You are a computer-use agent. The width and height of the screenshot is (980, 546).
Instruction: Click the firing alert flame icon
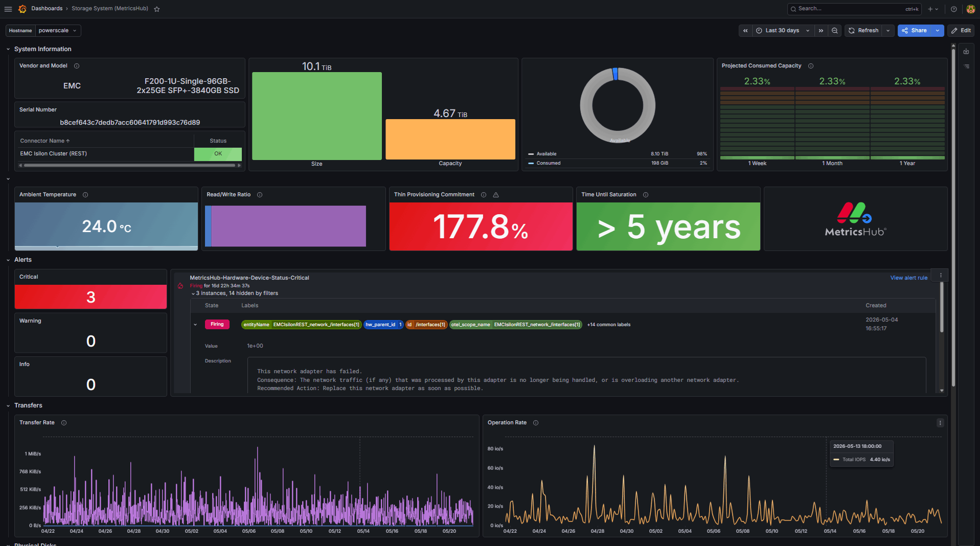pos(180,286)
